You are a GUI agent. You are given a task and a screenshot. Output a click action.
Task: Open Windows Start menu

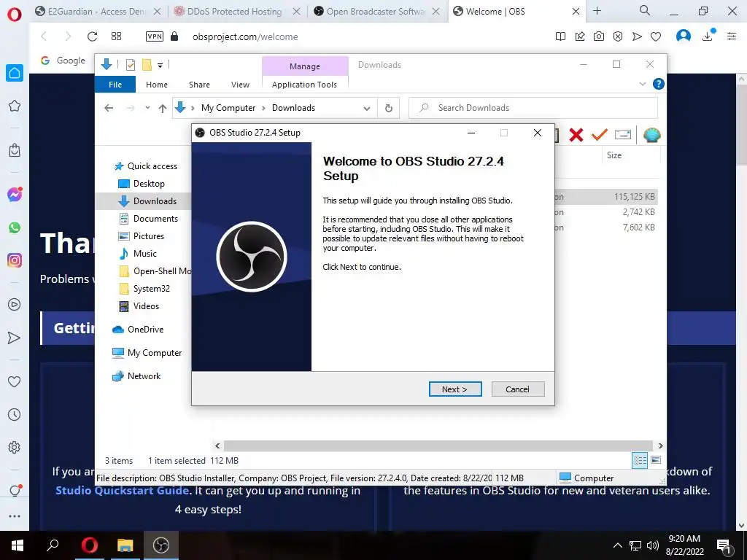[18, 545]
